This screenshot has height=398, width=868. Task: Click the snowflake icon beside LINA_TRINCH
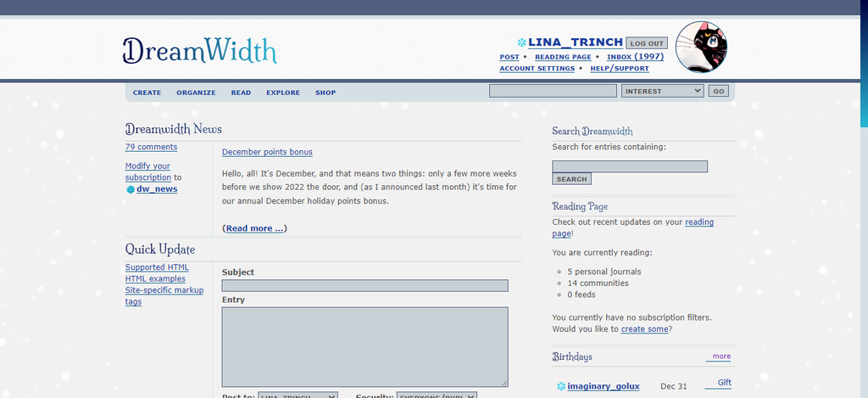(x=521, y=42)
